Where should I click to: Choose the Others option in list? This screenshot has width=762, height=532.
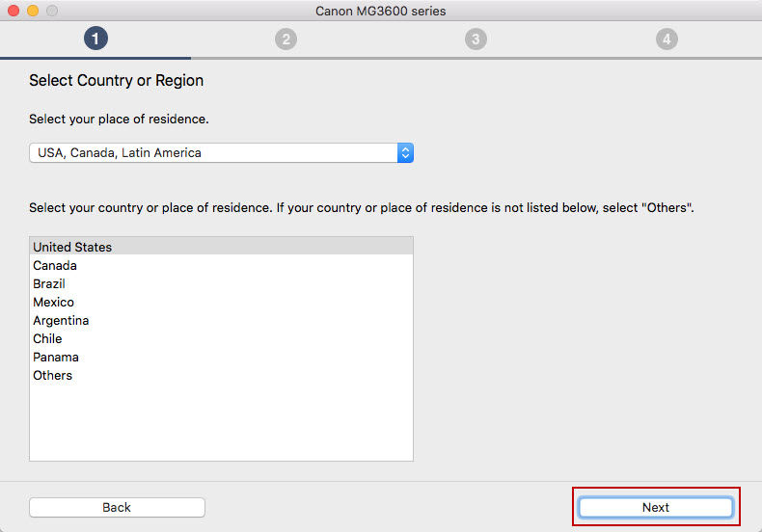click(x=52, y=375)
